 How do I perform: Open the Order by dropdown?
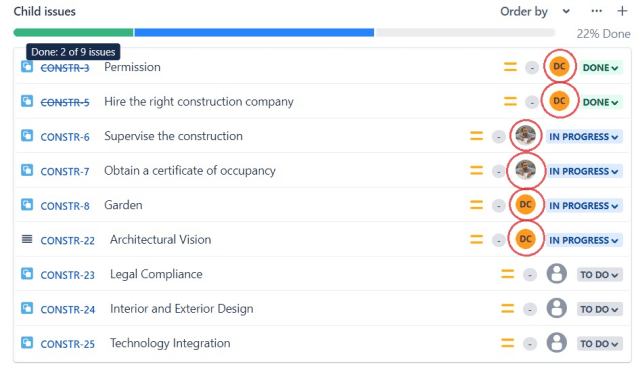pos(535,11)
